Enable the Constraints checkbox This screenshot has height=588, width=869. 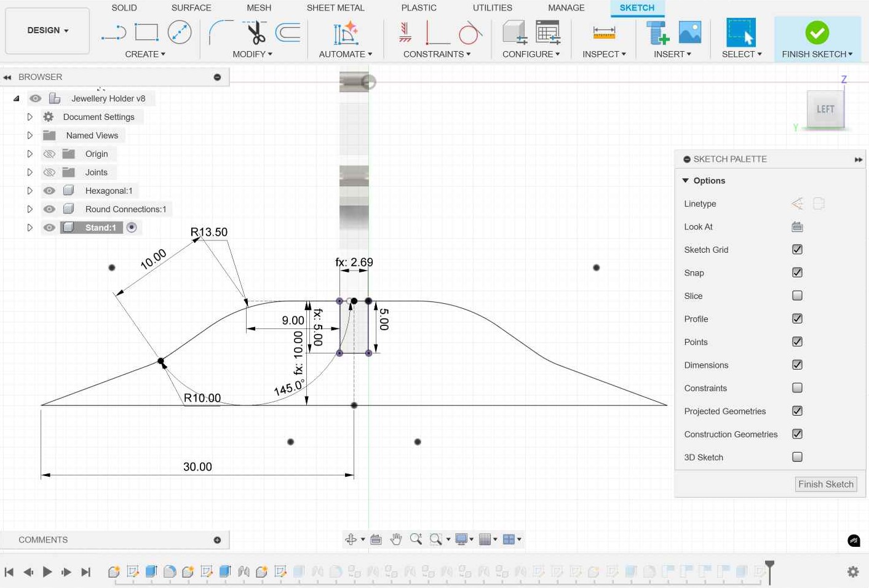(x=797, y=388)
